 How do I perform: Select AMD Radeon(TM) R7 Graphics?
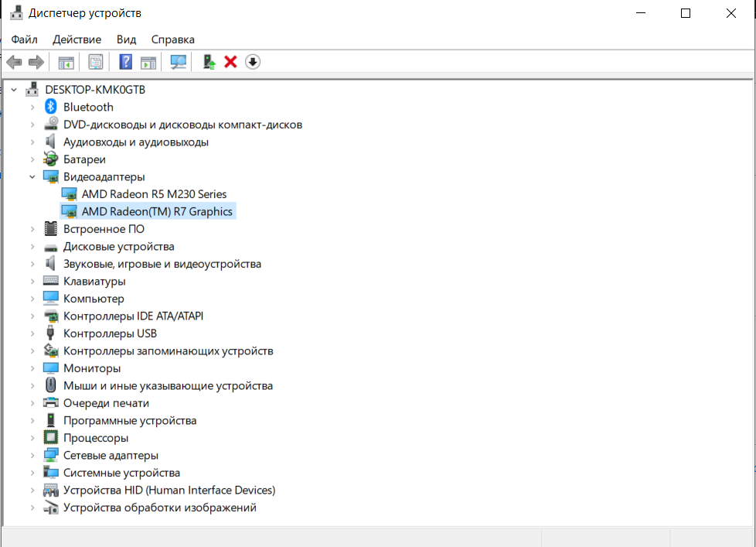pyautogui.click(x=157, y=211)
